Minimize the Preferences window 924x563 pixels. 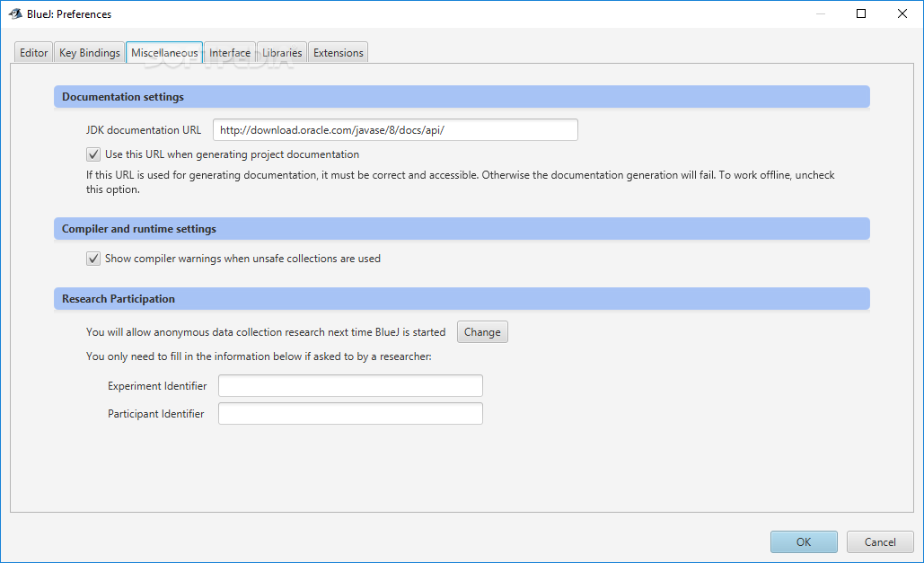(x=821, y=13)
